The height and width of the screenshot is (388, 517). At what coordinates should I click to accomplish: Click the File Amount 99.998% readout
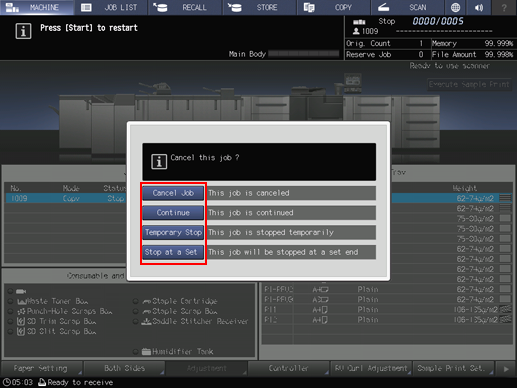(x=473, y=55)
